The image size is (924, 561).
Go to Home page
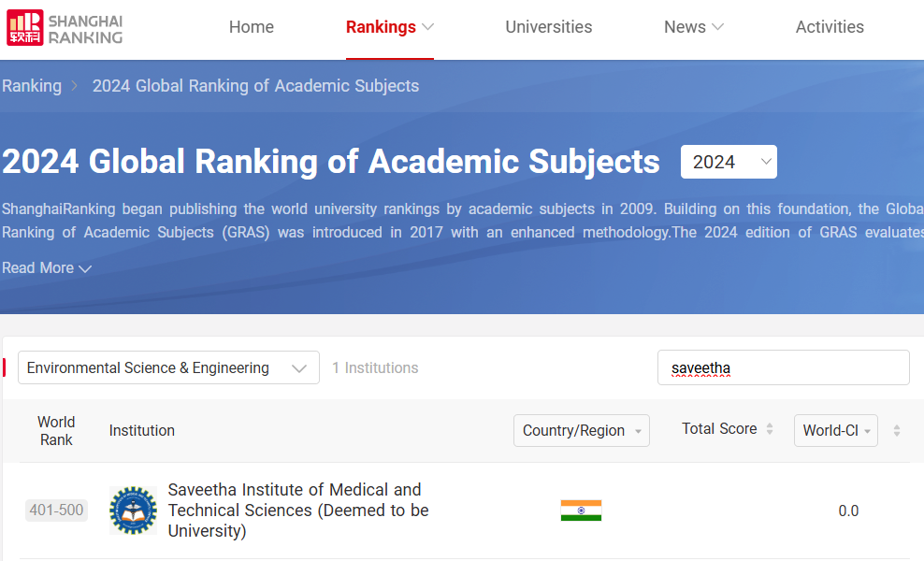tap(252, 27)
